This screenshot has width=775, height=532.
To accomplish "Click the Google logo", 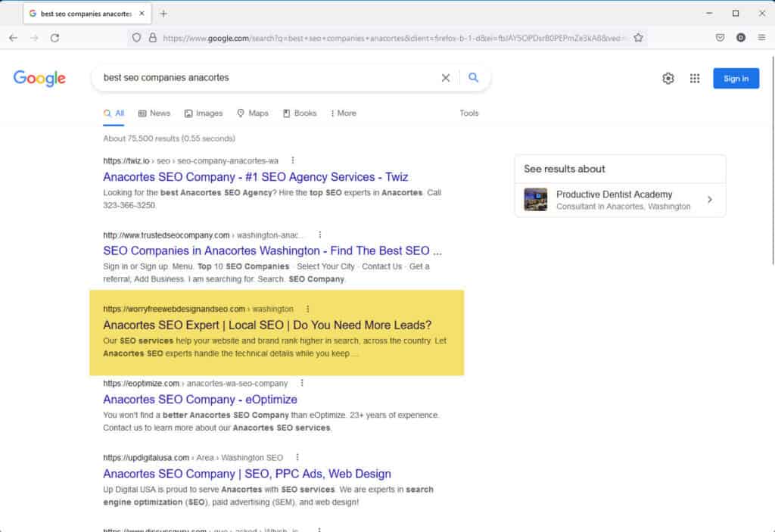I will coord(39,78).
